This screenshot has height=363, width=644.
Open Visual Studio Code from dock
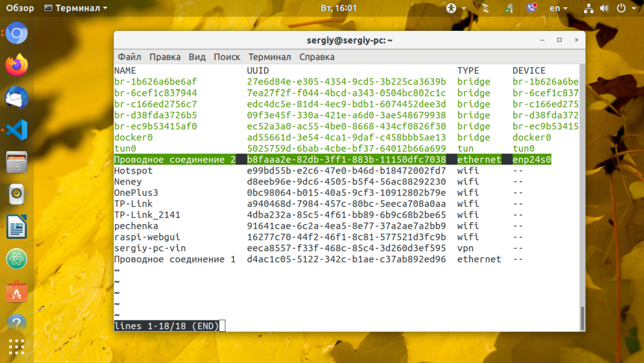(16, 130)
